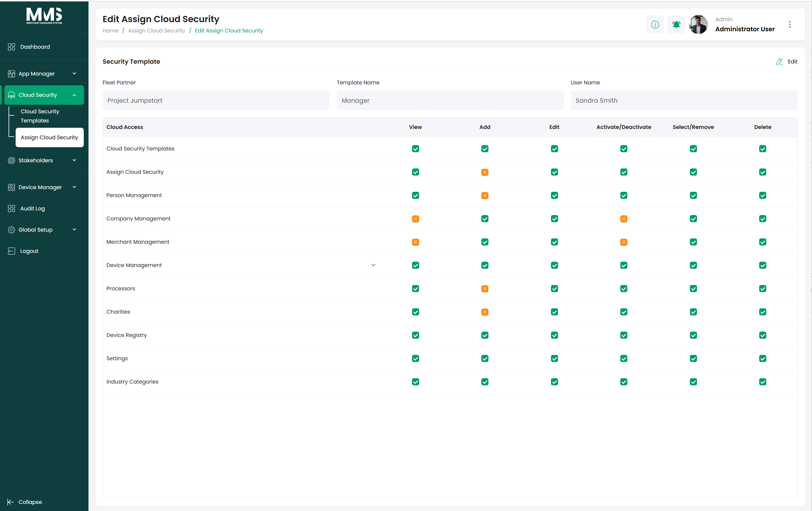Select the Assign Cloud Security submenu item
Viewport: 812px width, 511px height.
(49, 137)
